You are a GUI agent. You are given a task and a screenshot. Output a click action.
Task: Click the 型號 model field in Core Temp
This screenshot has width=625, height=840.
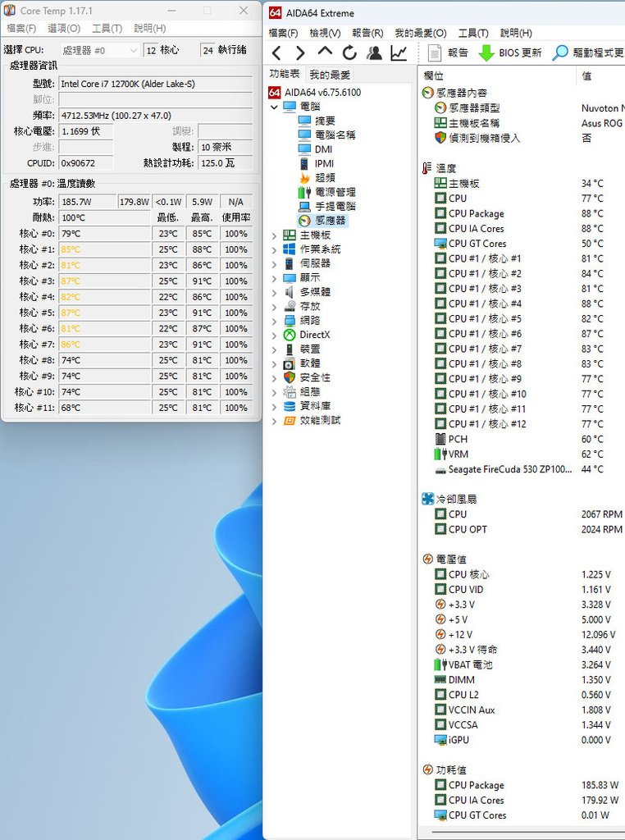155,84
